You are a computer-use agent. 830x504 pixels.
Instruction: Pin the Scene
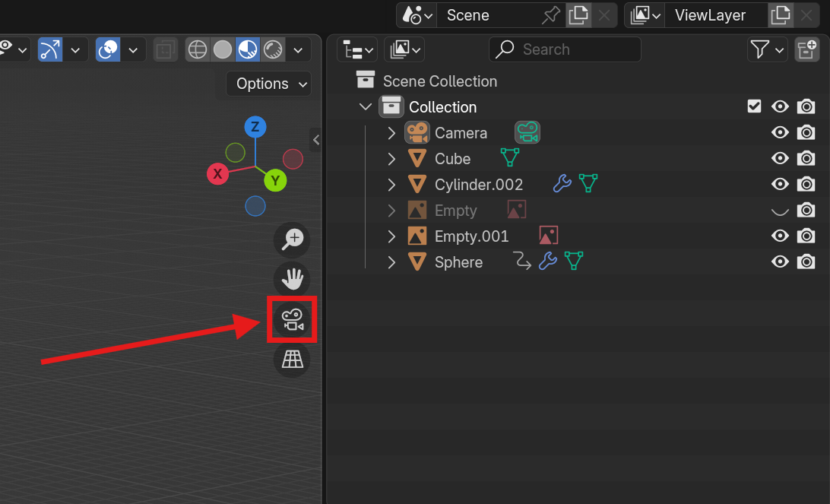click(x=551, y=15)
